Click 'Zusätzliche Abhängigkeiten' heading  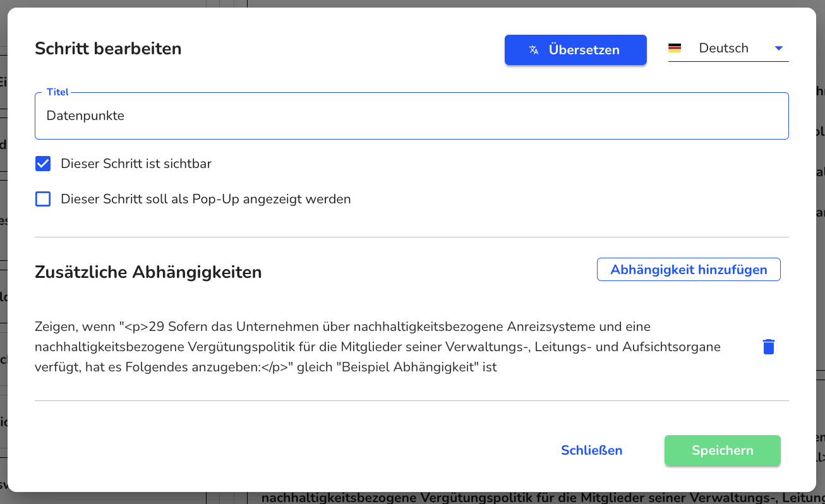click(x=148, y=272)
